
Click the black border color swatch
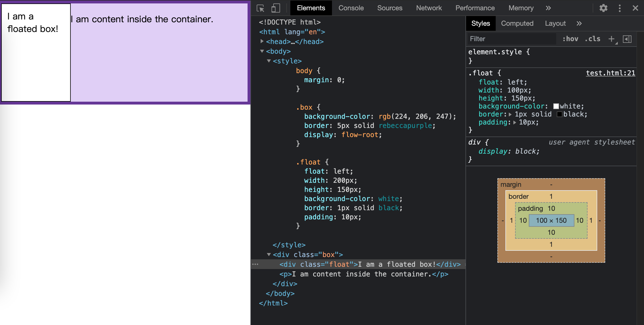pos(559,114)
